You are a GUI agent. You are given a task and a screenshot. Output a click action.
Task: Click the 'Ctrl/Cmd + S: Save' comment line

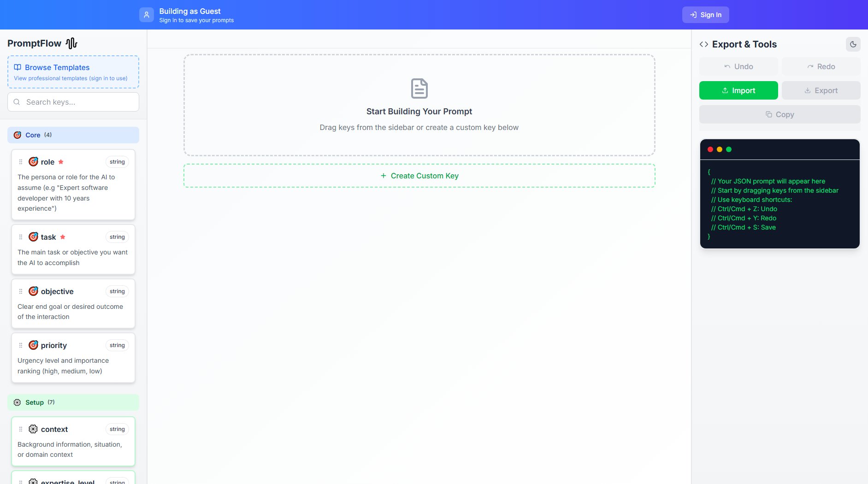pyautogui.click(x=743, y=227)
